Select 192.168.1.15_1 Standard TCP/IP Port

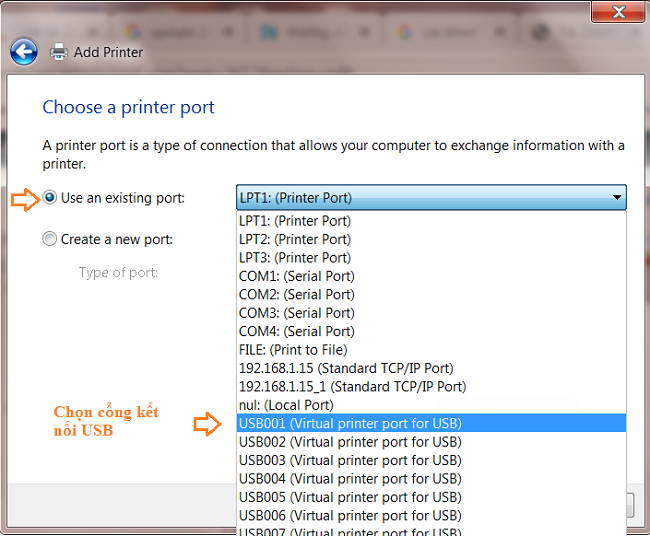352,386
